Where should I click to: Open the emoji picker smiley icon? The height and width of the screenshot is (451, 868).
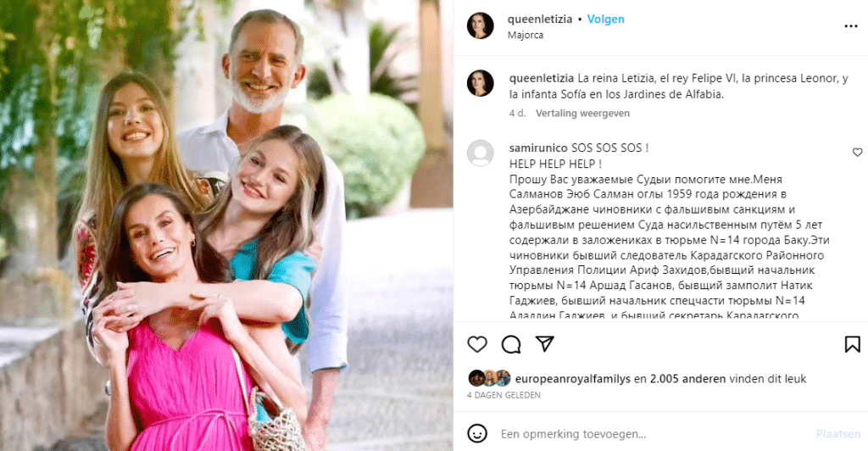pos(477,433)
